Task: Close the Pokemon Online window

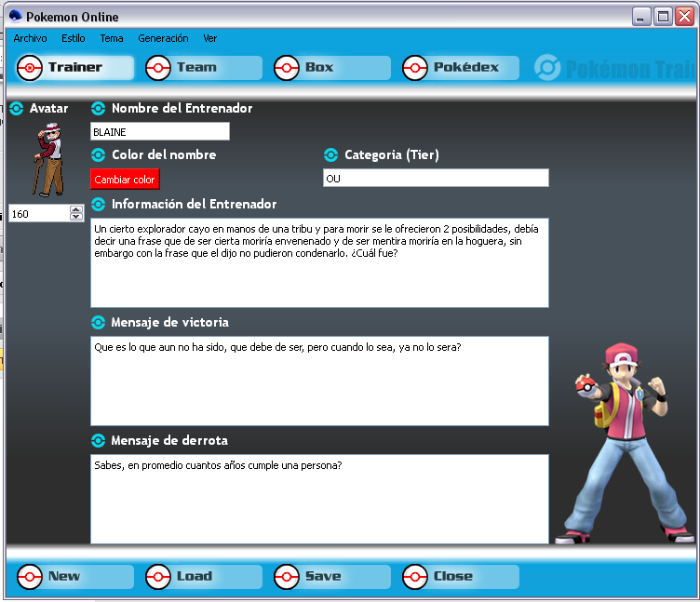Action: tap(684, 17)
